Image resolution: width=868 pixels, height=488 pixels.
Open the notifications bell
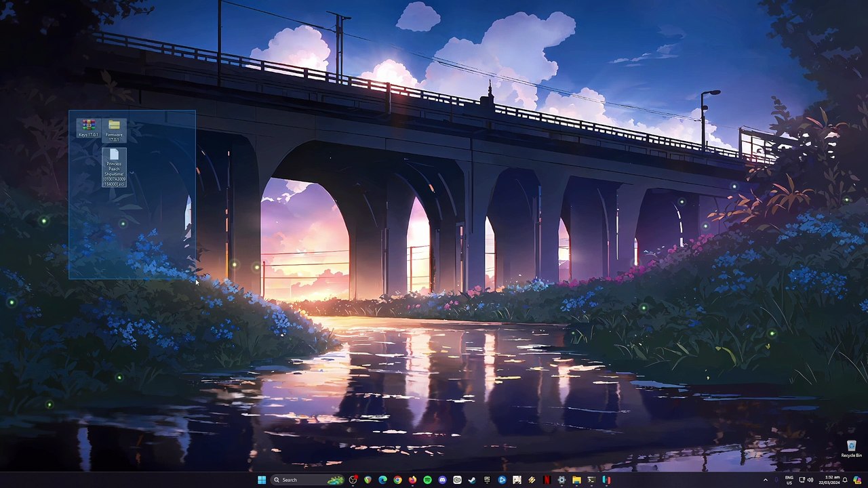tap(845, 480)
